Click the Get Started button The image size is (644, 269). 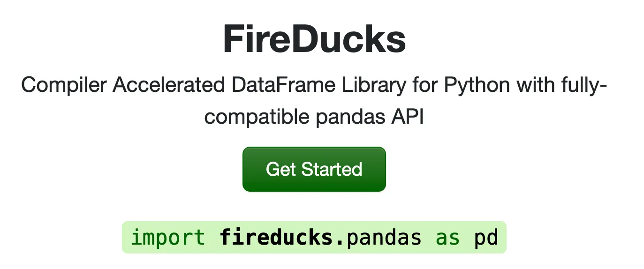(314, 169)
